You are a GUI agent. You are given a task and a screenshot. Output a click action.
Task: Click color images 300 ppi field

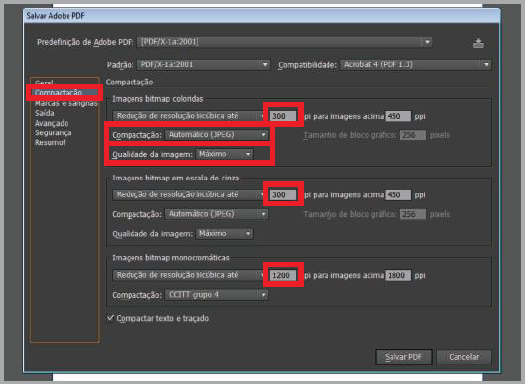tap(283, 116)
